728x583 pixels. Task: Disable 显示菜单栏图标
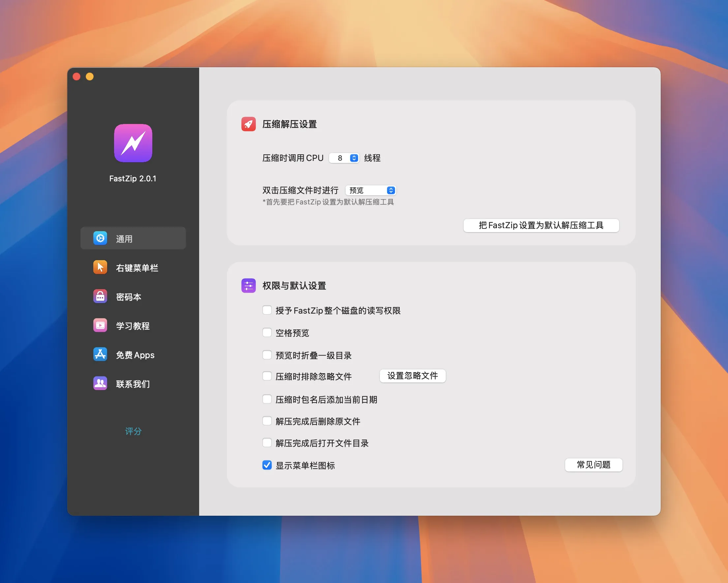[x=267, y=465]
